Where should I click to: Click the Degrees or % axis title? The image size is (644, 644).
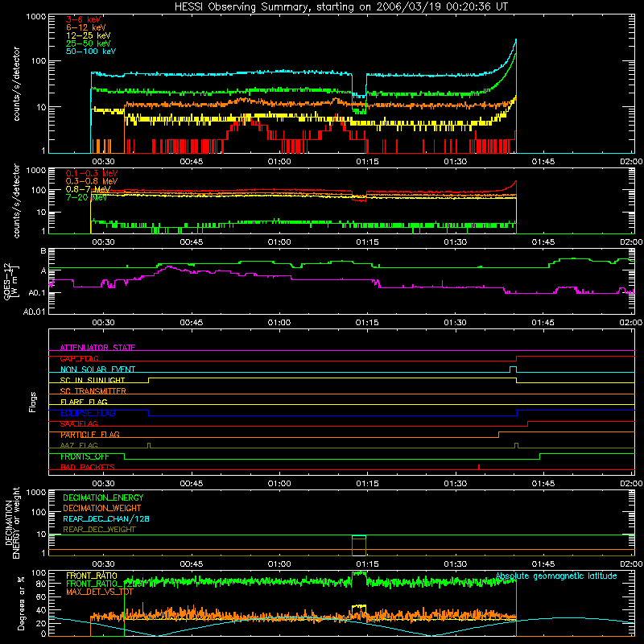click(21, 603)
